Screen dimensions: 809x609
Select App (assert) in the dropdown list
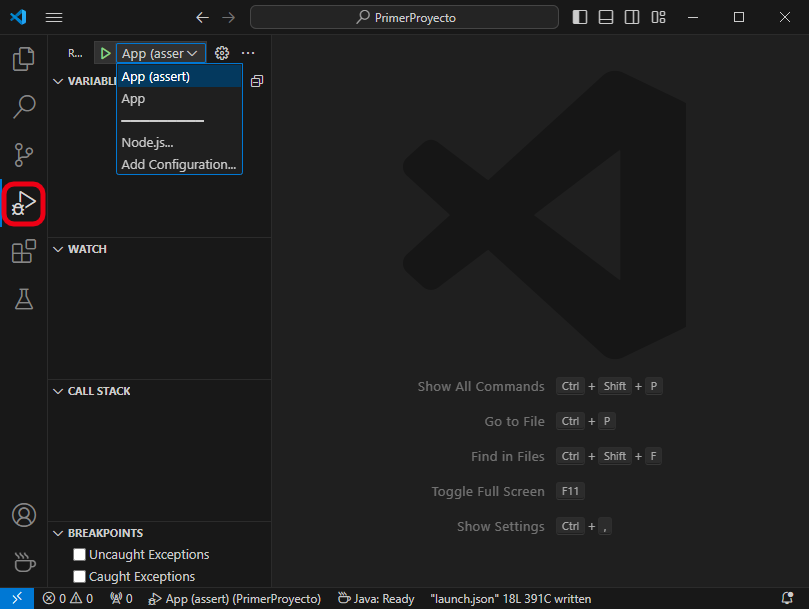tap(179, 77)
